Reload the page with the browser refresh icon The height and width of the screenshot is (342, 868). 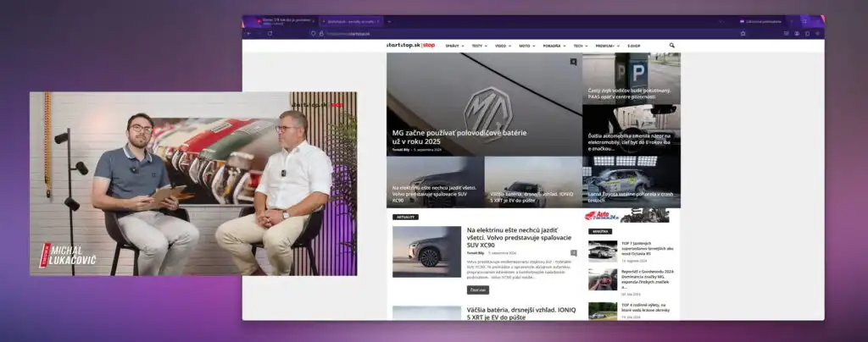[x=270, y=34]
